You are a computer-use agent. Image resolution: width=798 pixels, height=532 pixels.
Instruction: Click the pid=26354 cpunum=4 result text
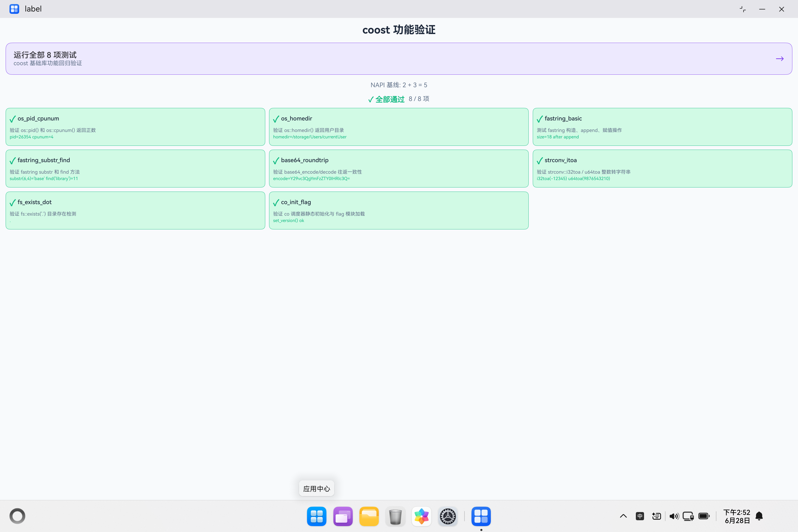click(31, 137)
